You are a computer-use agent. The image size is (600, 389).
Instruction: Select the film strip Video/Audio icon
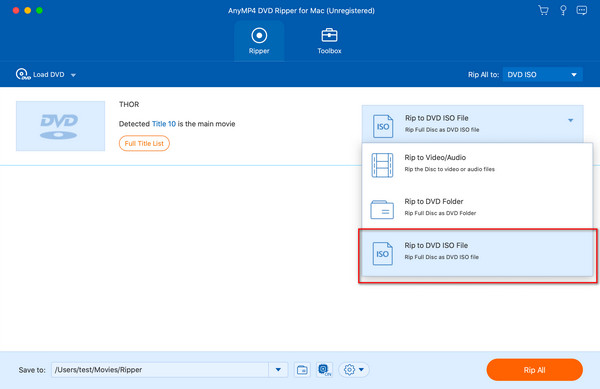pos(382,165)
